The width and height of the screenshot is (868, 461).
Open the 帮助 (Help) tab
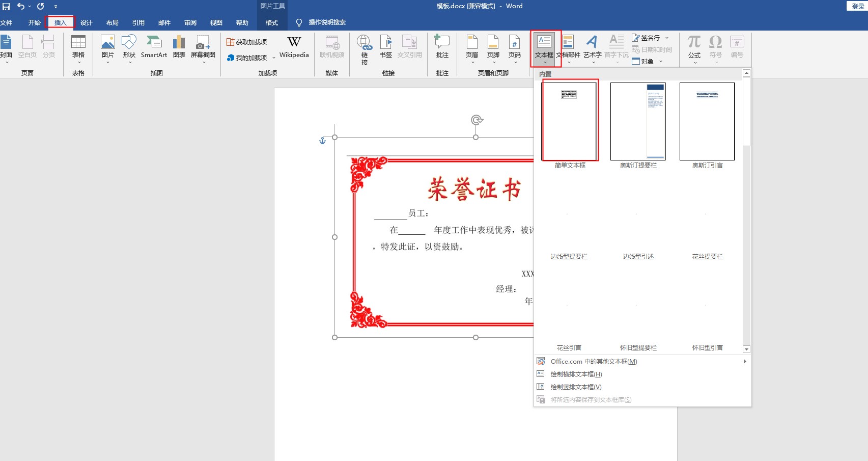point(242,22)
